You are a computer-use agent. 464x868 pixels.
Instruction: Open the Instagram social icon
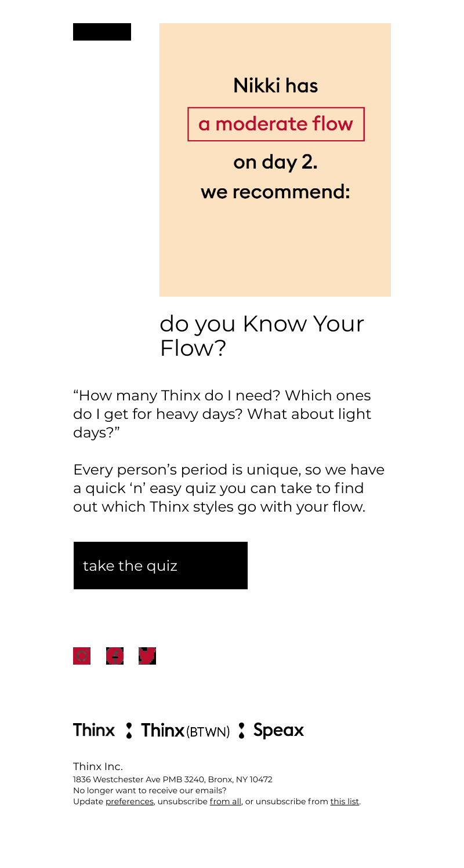click(82, 656)
